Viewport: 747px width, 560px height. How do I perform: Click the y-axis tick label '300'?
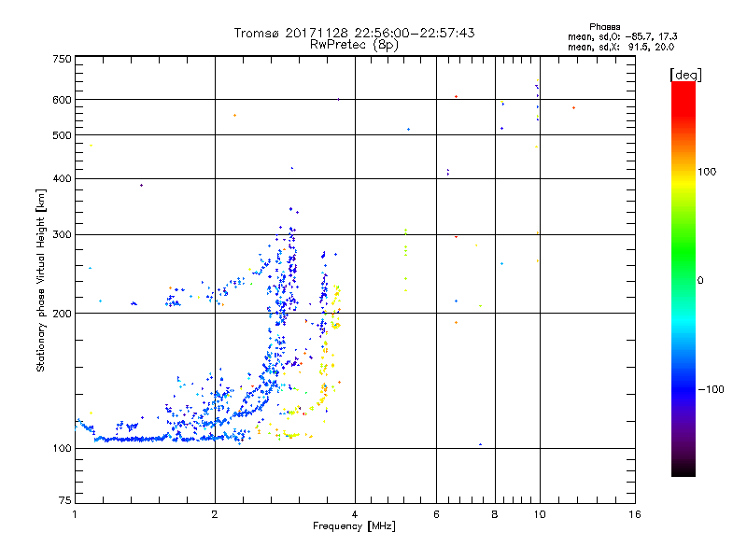click(63, 234)
